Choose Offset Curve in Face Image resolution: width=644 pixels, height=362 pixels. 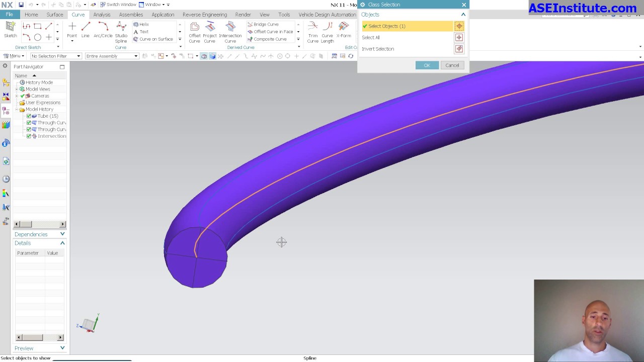[270, 32]
